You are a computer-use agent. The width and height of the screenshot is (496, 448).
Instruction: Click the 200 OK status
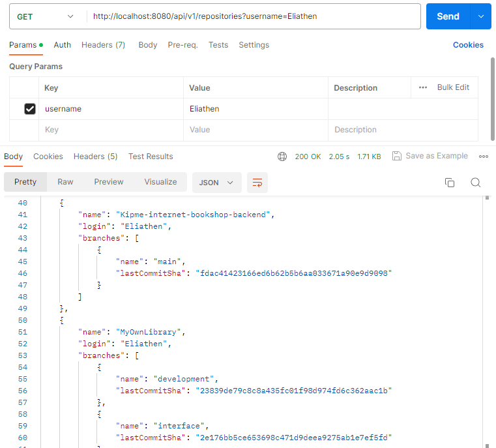(x=308, y=157)
